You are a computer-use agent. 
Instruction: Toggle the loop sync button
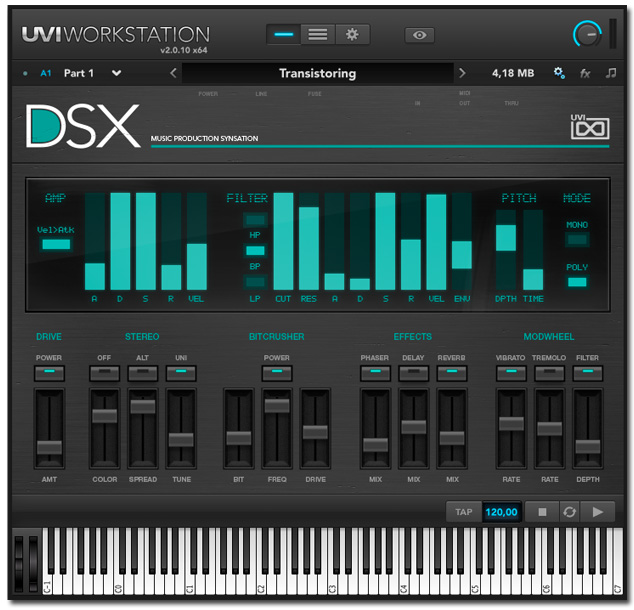[x=569, y=512]
